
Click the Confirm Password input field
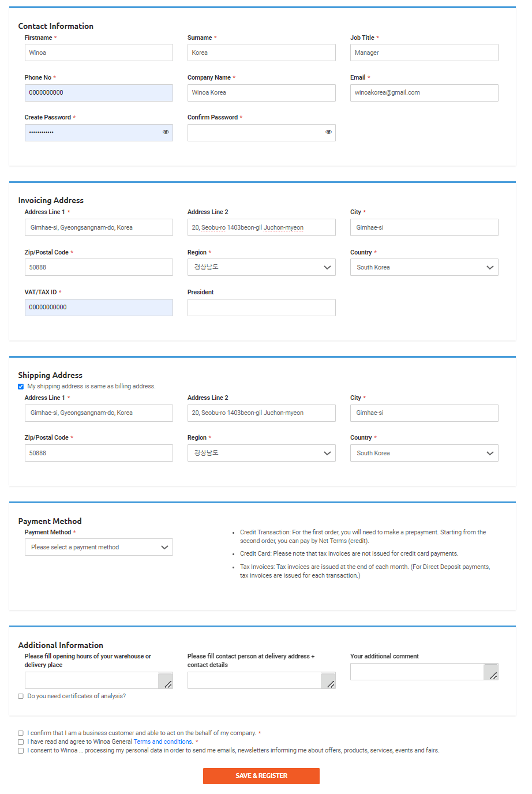[254, 132]
